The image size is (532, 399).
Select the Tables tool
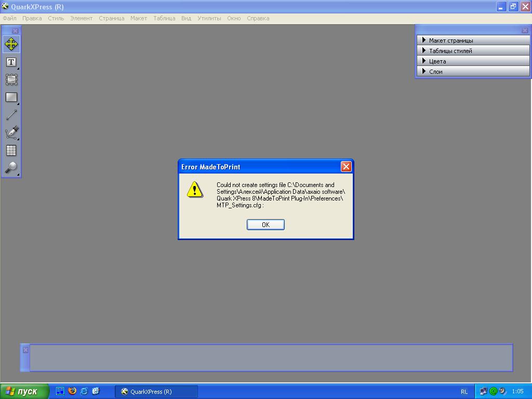tap(11, 150)
